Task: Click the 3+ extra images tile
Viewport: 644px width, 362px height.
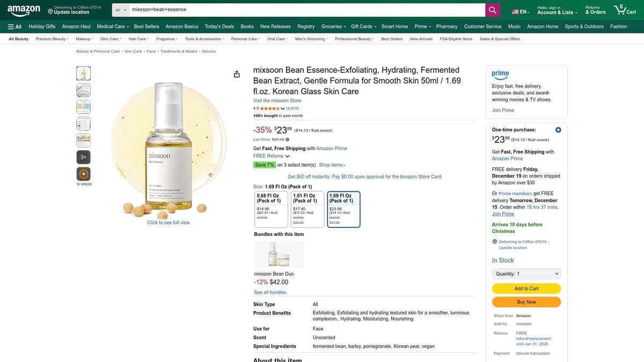Action: click(83, 157)
